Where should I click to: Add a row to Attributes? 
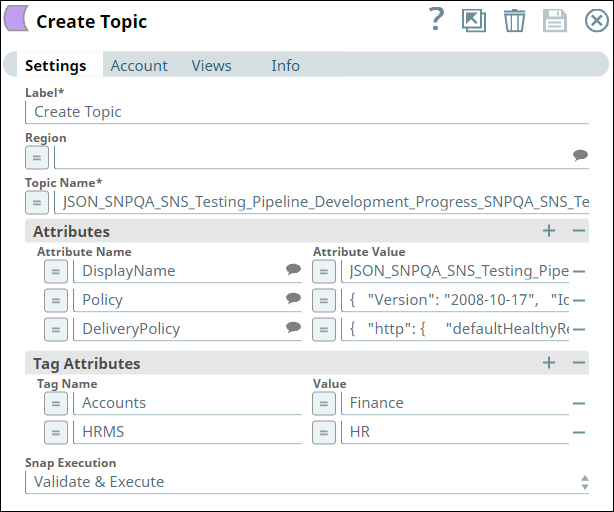549,231
